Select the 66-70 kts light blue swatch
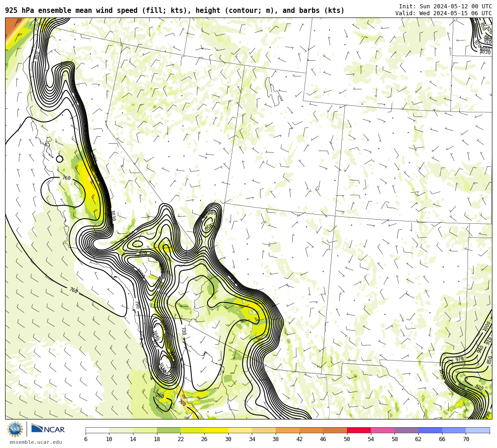497x448 pixels. (x=454, y=430)
